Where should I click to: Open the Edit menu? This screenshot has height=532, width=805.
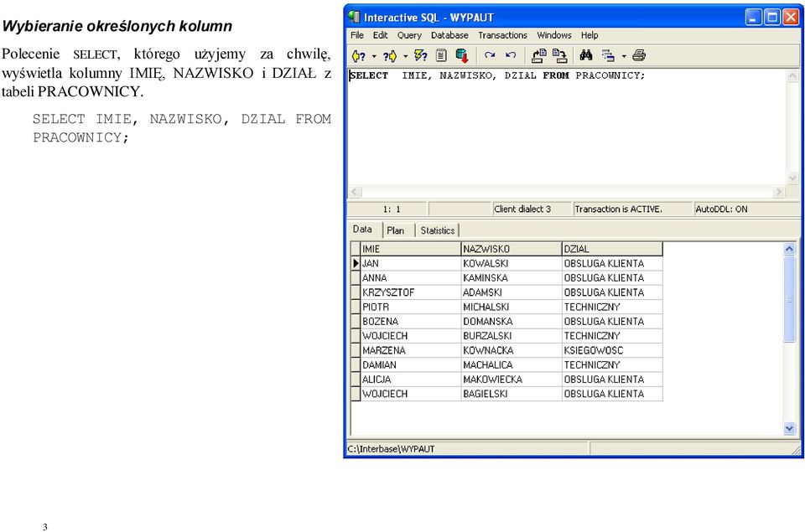pyautogui.click(x=380, y=35)
